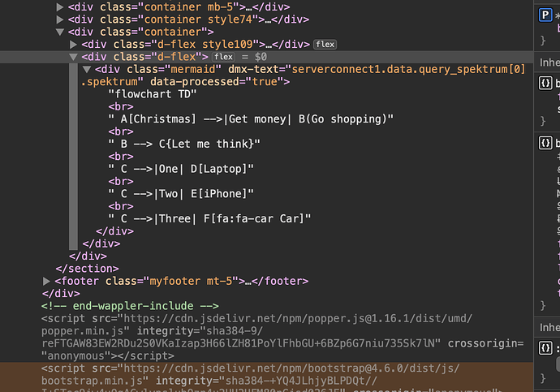Viewport: 560px width, 392px height.
Task: Select the mermaid class attribute value
Action: click(x=193, y=69)
